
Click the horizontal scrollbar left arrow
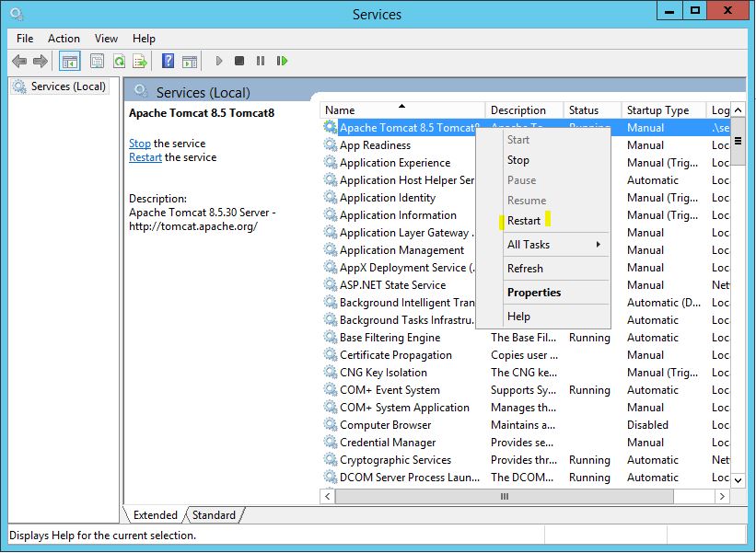pos(328,496)
